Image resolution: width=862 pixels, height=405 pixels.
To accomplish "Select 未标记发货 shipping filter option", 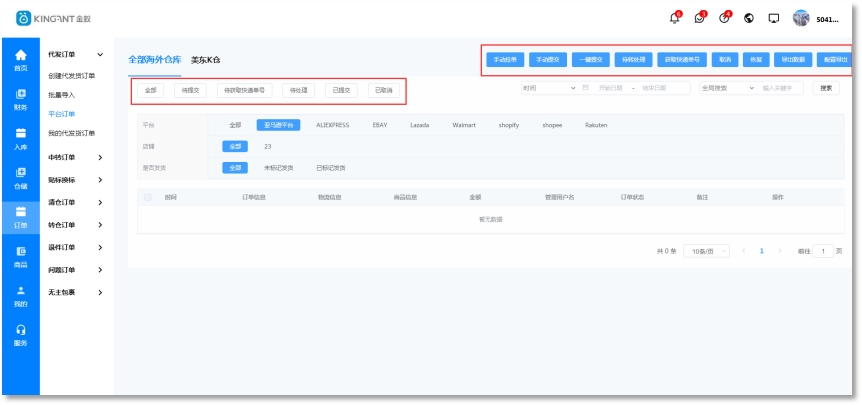I will [278, 167].
